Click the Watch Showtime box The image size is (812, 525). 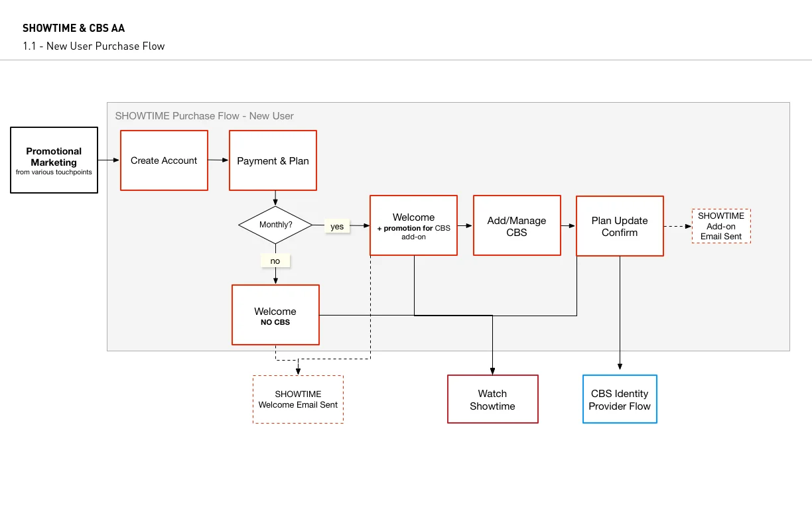[x=492, y=399]
